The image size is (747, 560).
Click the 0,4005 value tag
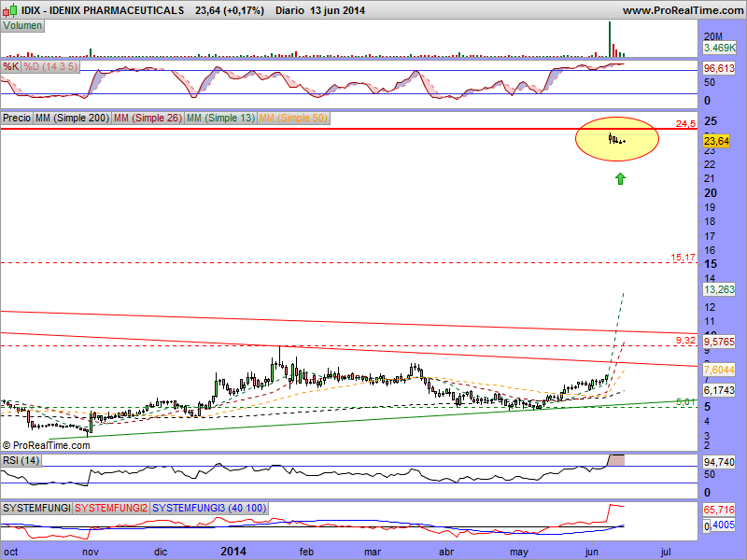pyautogui.click(x=719, y=525)
